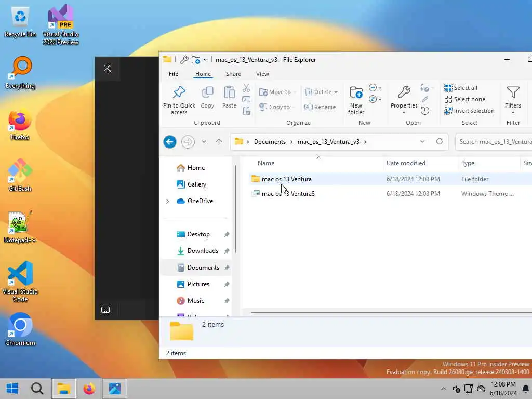532x399 pixels.
Task: Open the New item dropdown
Action: tap(375, 88)
